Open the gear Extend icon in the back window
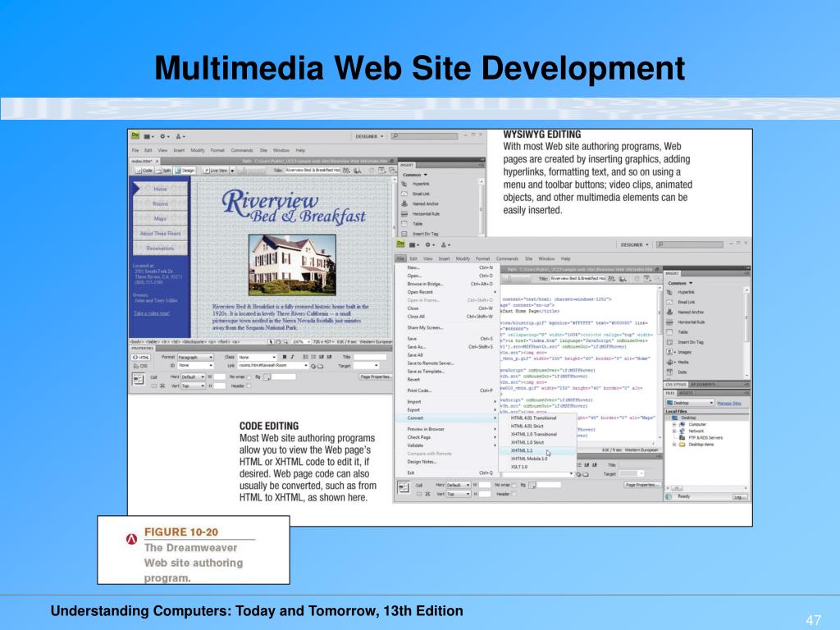 [x=164, y=137]
